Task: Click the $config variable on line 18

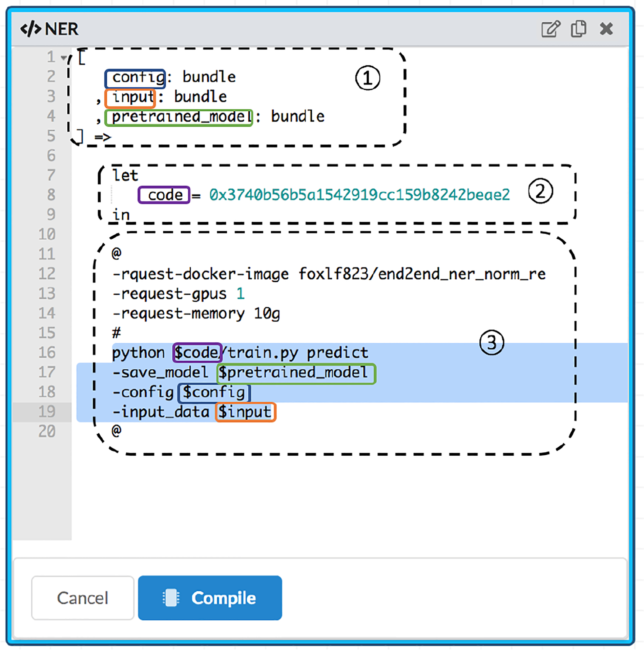Action: tap(214, 393)
